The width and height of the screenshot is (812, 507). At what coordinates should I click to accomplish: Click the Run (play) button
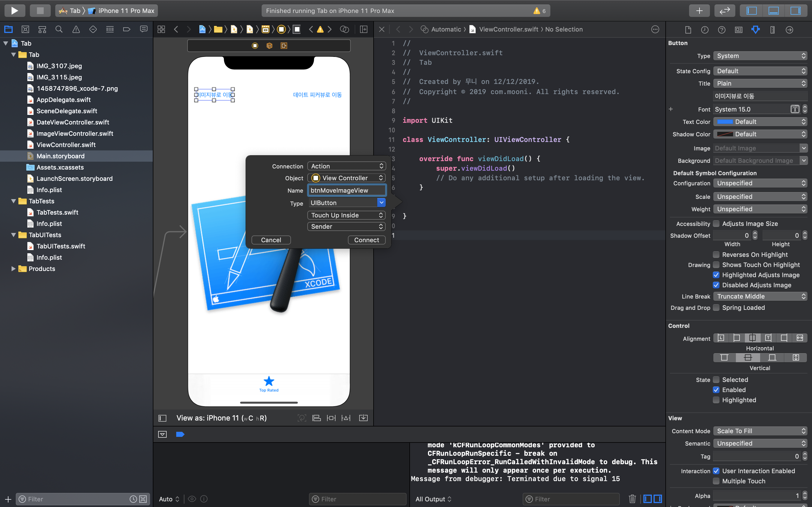[x=14, y=11]
